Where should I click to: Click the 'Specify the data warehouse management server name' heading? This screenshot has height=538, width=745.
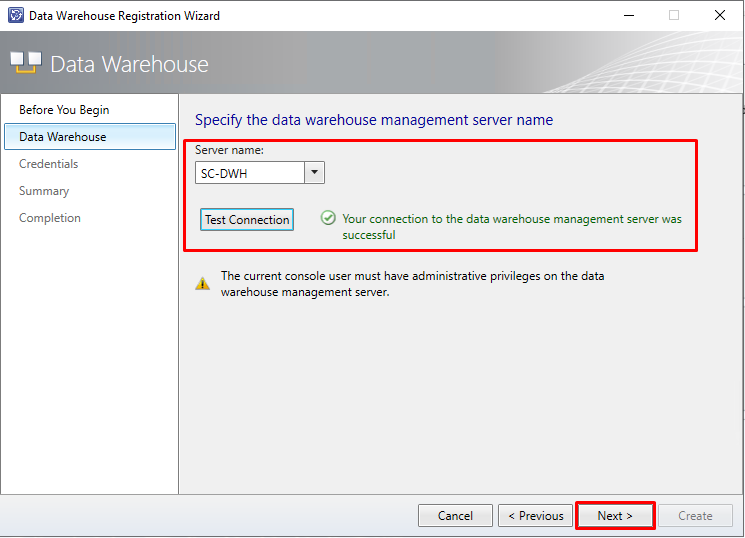[374, 120]
